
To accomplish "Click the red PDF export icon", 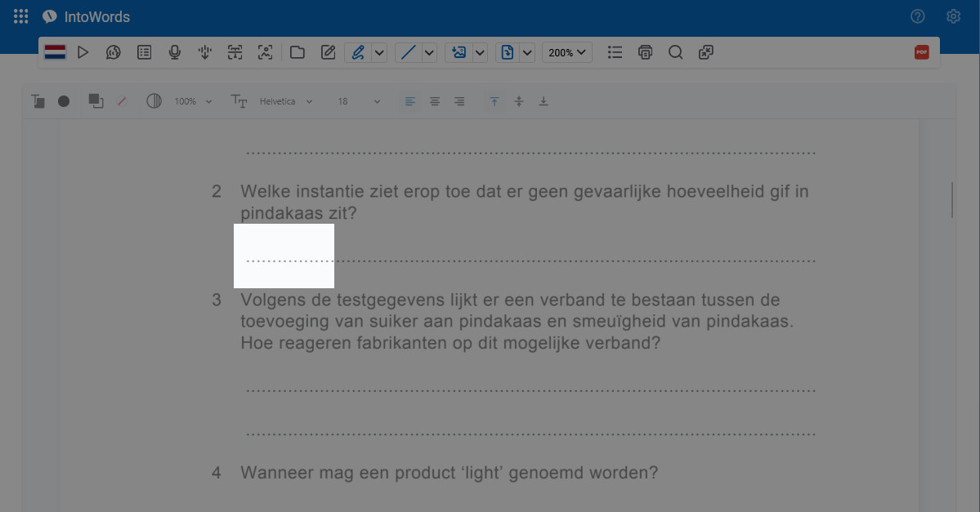I will point(921,52).
